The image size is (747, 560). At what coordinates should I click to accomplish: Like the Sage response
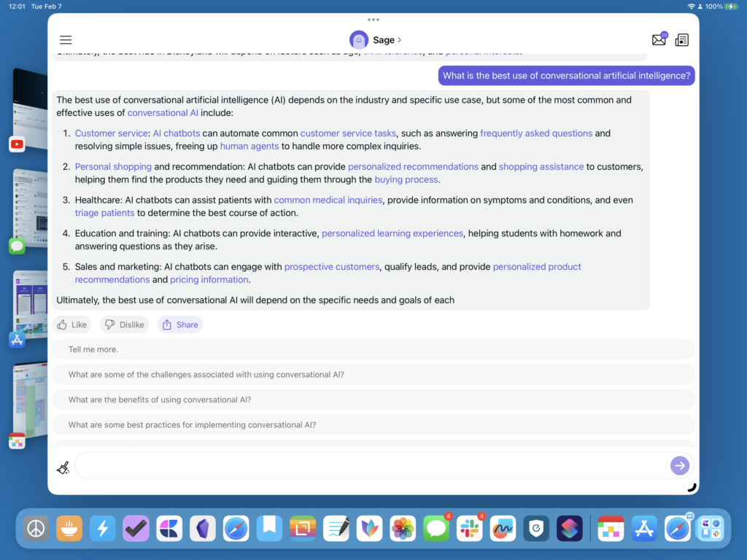click(72, 324)
